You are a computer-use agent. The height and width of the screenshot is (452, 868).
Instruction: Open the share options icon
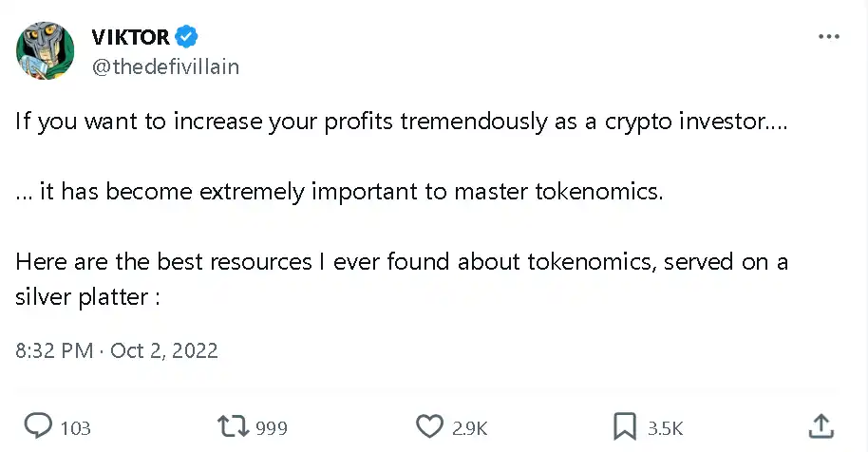click(822, 427)
